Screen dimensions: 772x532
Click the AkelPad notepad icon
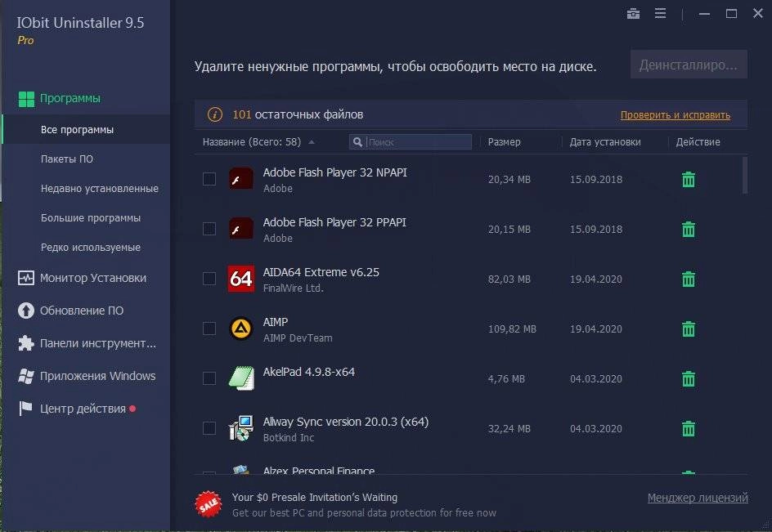pyautogui.click(x=241, y=378)
